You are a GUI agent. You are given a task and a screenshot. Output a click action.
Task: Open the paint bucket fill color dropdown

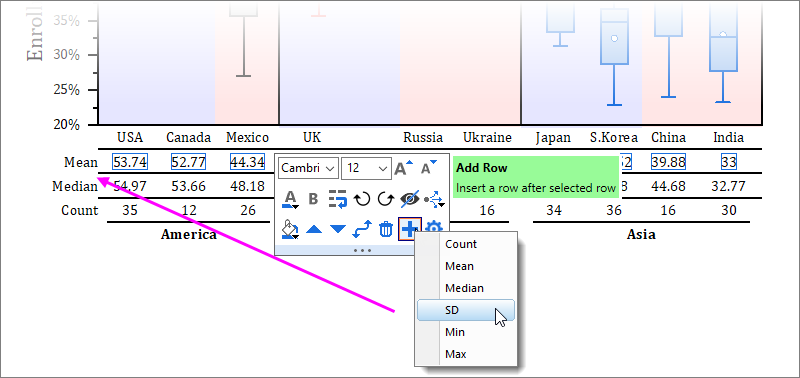pos(290,229)
